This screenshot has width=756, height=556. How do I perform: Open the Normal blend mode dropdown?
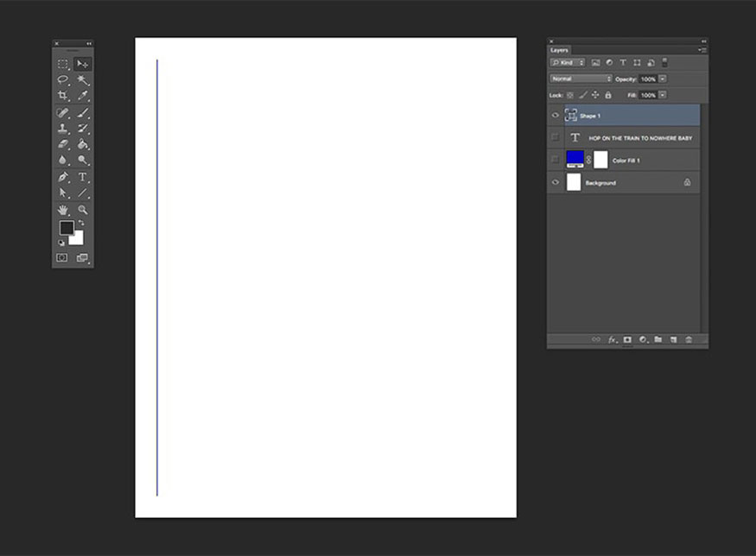click(581, 79)
